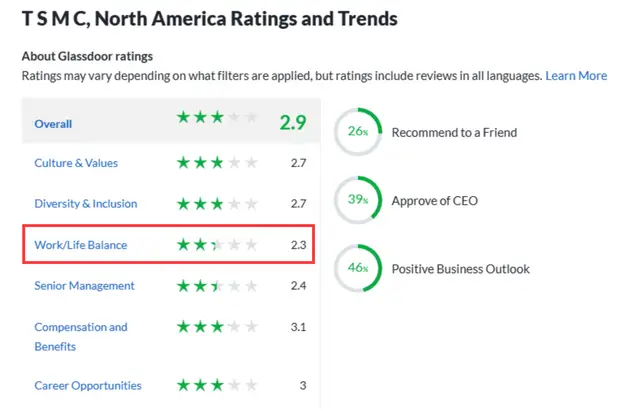Image resolution: width=640 pixels, height=411 pixels.
Task: Click the Culture & Values star rating
Action: click(x=217, y=163)
